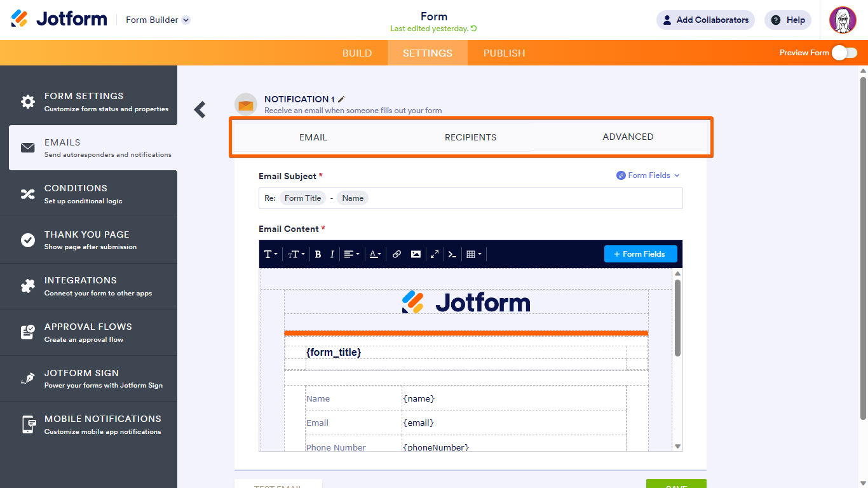868x488 pixels.
Task: Click the back chevron arrow
Action: coord(200,109)
